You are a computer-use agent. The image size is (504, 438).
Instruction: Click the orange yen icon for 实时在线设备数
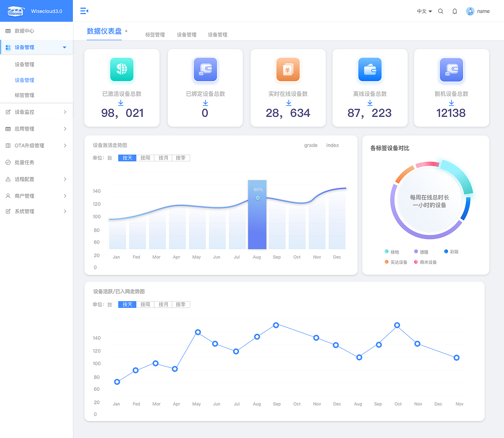(288, 69)
